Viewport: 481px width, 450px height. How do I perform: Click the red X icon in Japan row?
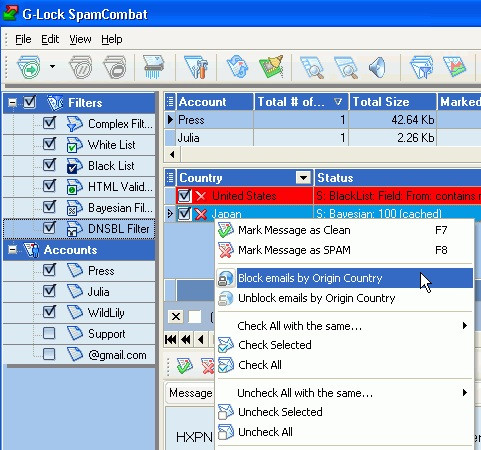coord(201,214)
